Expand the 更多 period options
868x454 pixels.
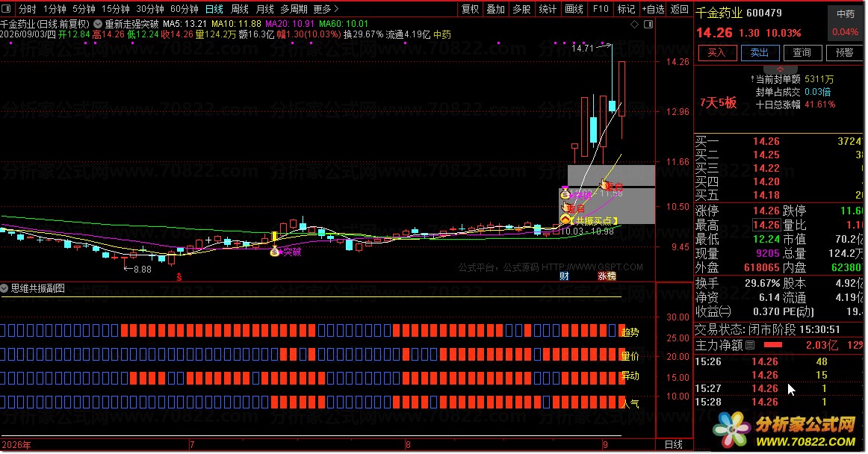pyautogui.click(x=326, y=9)
